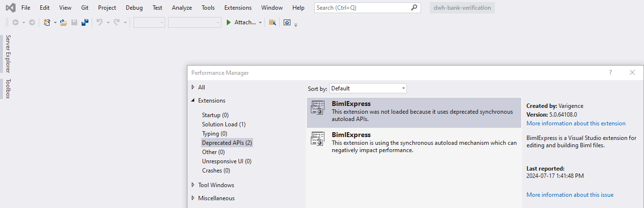The height and width of the screenshot is (208, 644).
Task: Open More information about this issue link
Action: pos(570,195)
